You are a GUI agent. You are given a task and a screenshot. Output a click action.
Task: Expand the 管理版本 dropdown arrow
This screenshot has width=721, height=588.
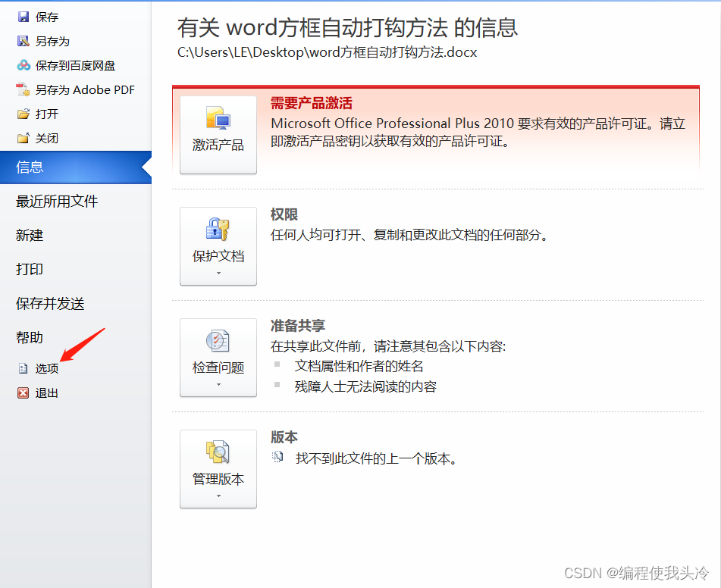[x=218, y=496]
